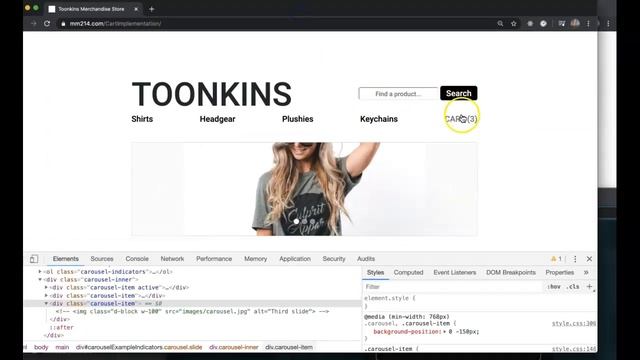This screenshot has width=640, height=360.
Task: Click the div.carousel-item breadcrumb
Action: pos(289,347)
